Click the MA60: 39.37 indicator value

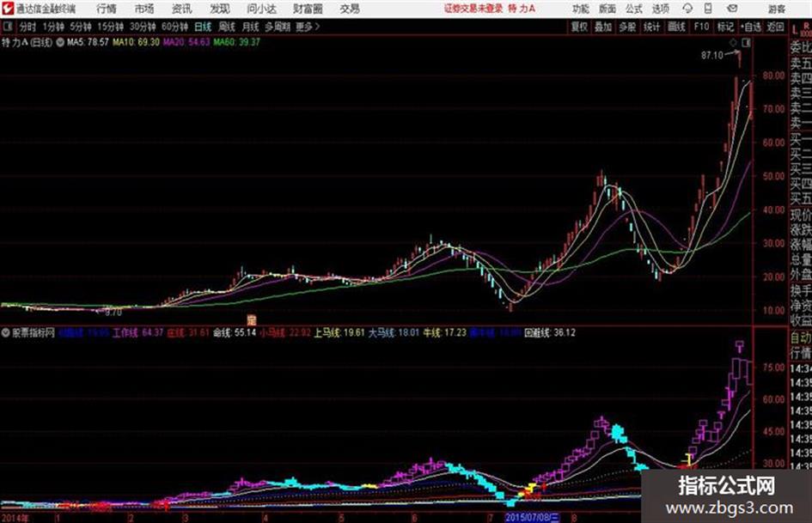[236, 42]
